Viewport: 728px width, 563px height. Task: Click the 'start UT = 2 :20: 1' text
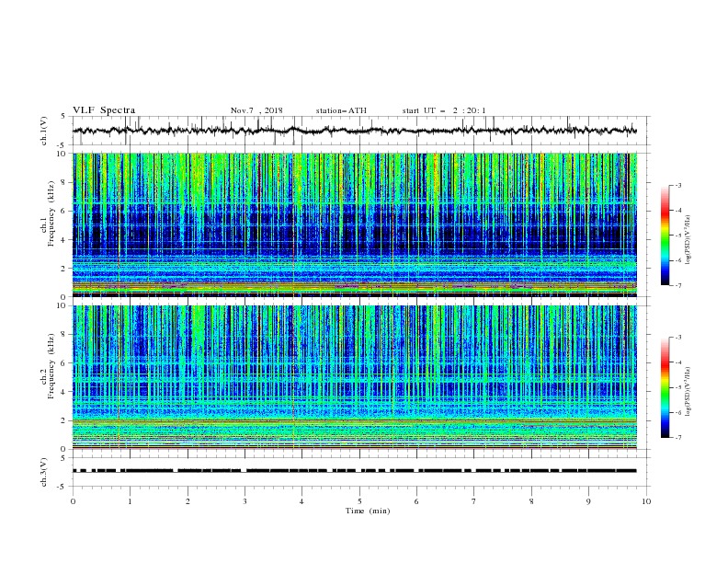(444, 110)
